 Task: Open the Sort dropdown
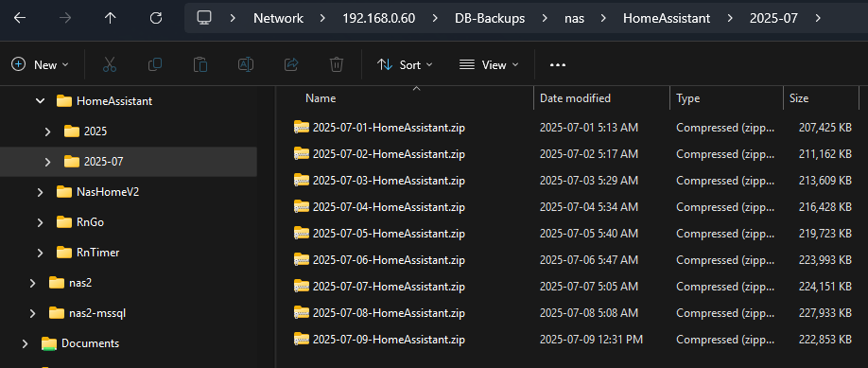coord(405,65)
